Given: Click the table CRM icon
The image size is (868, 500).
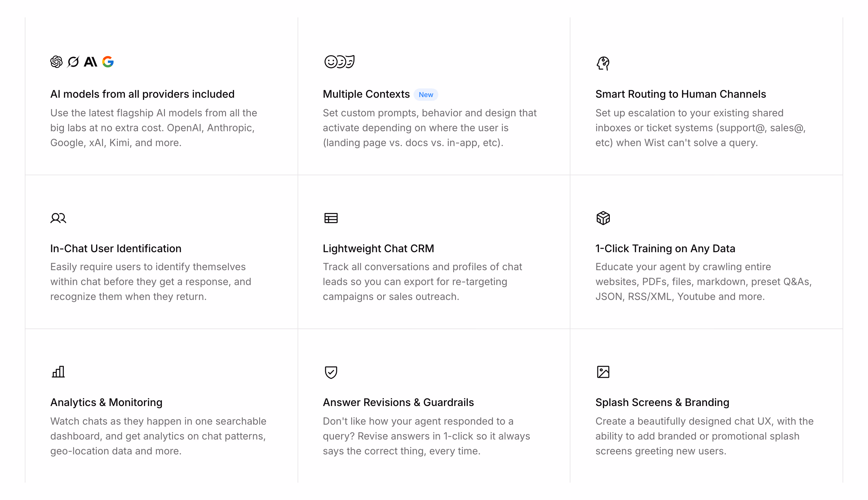Looking at the screenshot, I should coord(331,218).
